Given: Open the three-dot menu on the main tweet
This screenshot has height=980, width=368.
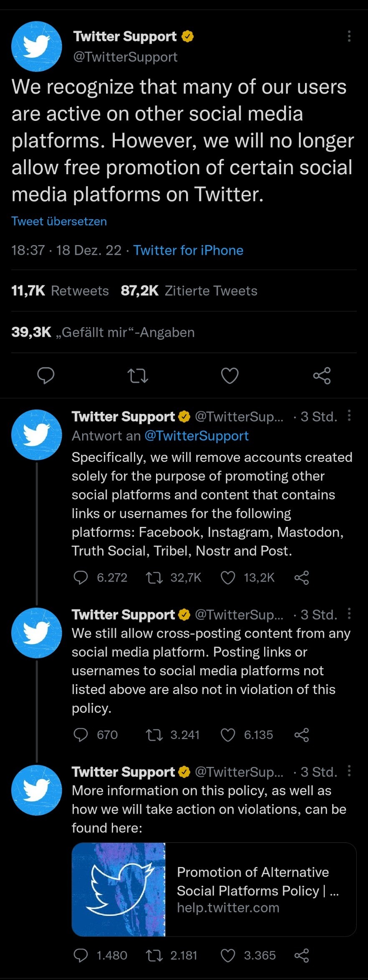Looking at the screenshot, I should (x=349, y=36).
